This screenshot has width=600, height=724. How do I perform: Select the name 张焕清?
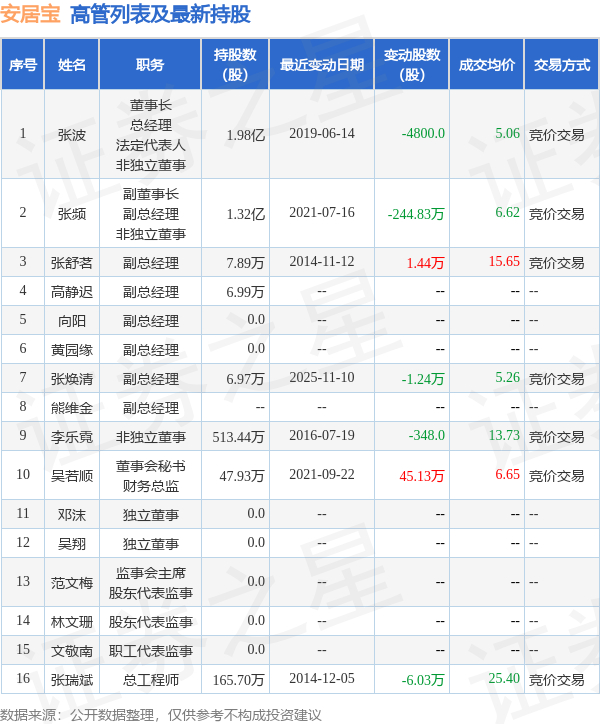tap(72, 379)
